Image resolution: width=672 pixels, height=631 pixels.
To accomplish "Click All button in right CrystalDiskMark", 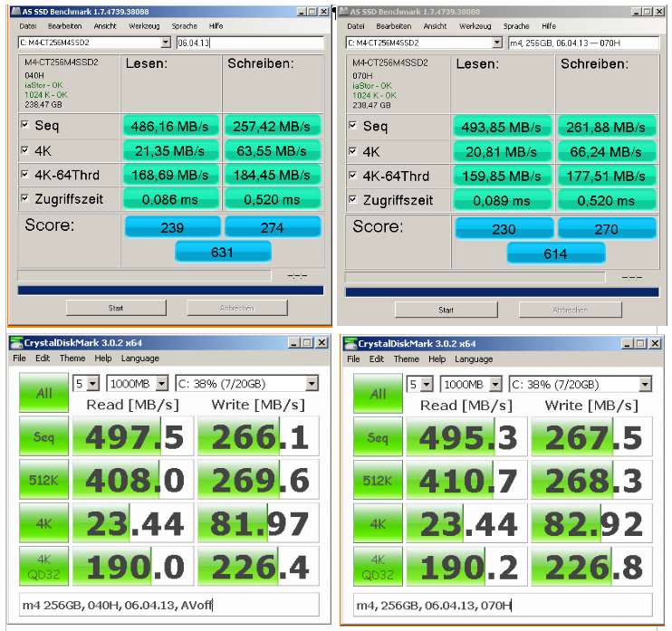I will 378,394.
